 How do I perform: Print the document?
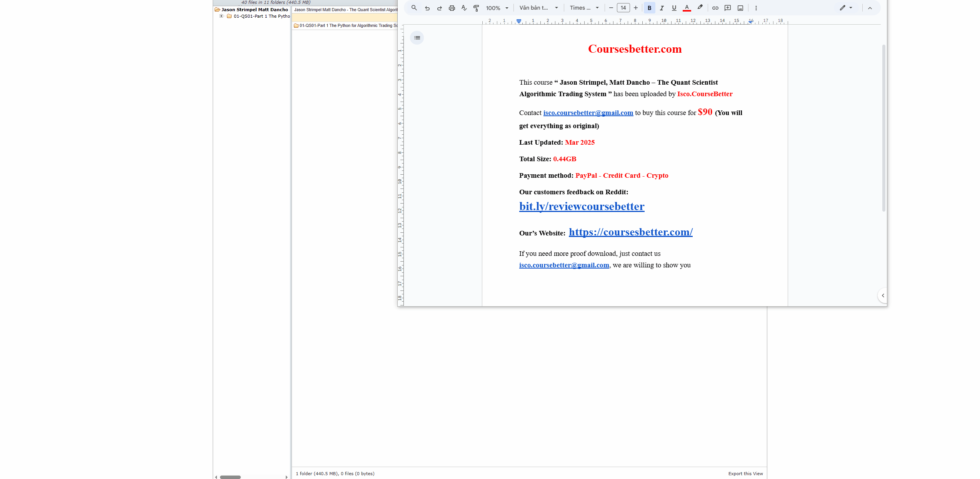[452, 8]
